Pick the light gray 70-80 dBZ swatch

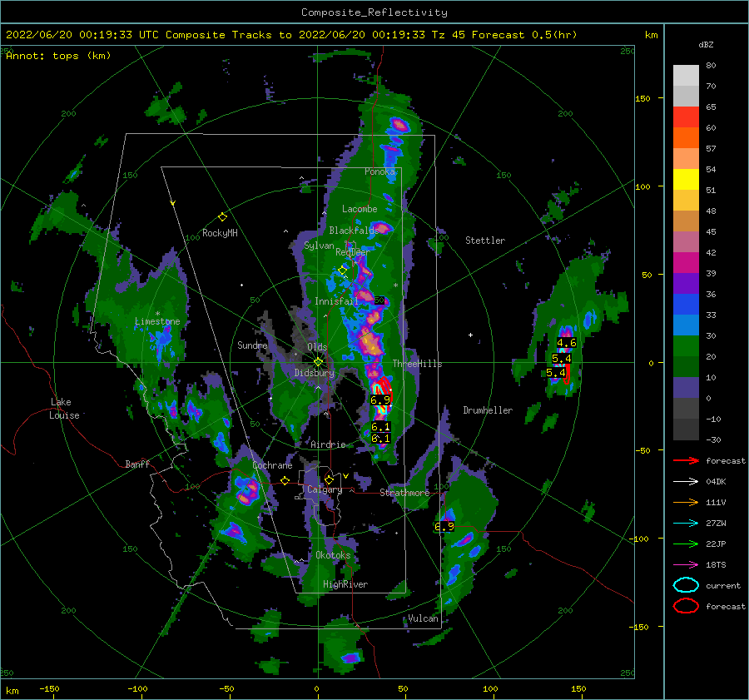[686, 76]
